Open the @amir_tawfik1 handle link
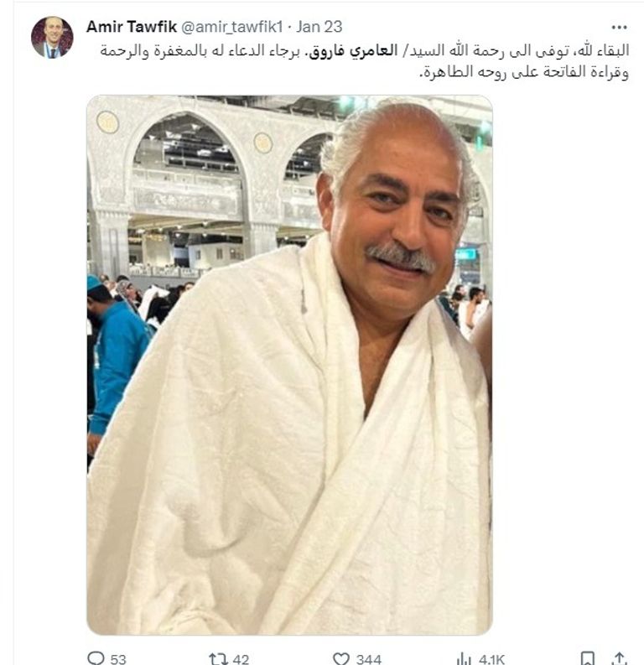644x665 pixels. (232, 27)
